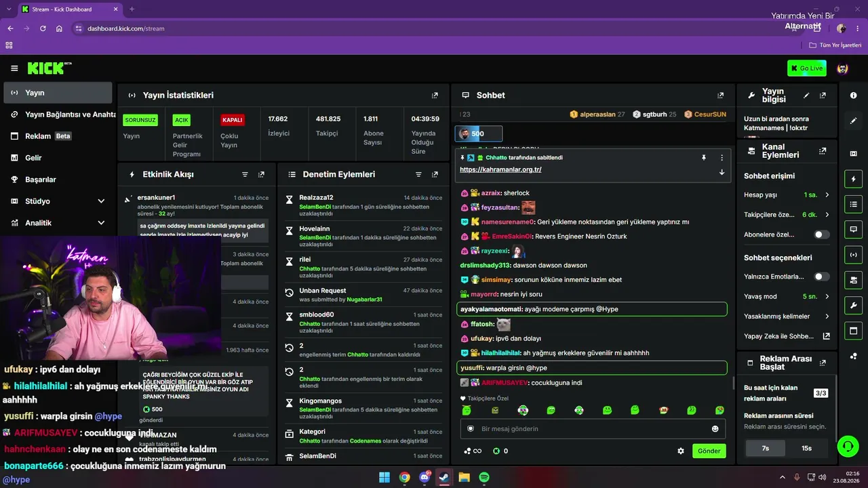868x488 pixels.
Task: Click alperaaslan in chat leaderboard
Action: 597,115
